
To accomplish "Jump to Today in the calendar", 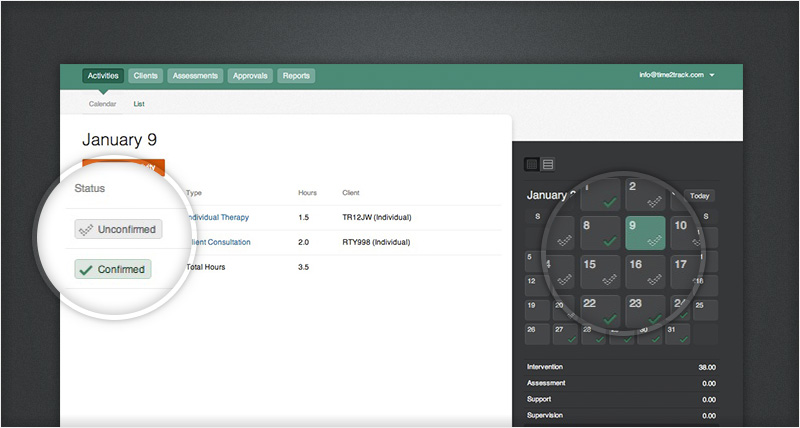I will (x=699, y=196).
